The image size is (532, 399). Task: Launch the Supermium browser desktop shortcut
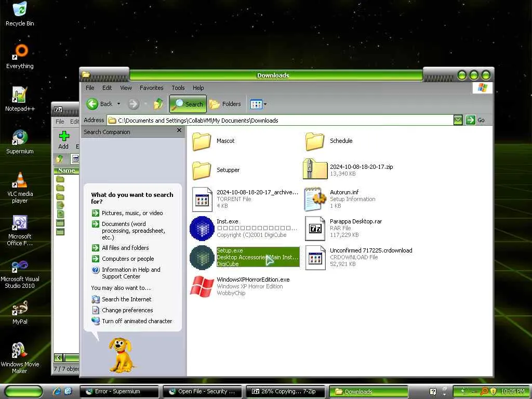20,141
